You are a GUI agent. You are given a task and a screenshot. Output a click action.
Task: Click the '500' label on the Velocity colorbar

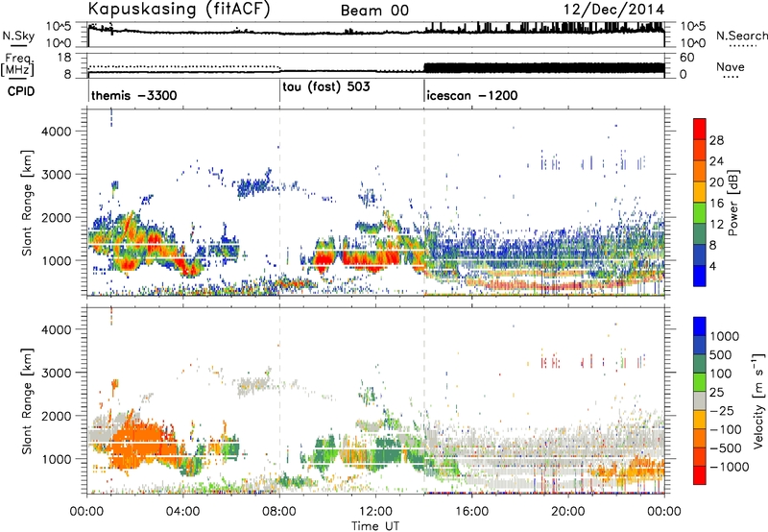tap(721, 354)
